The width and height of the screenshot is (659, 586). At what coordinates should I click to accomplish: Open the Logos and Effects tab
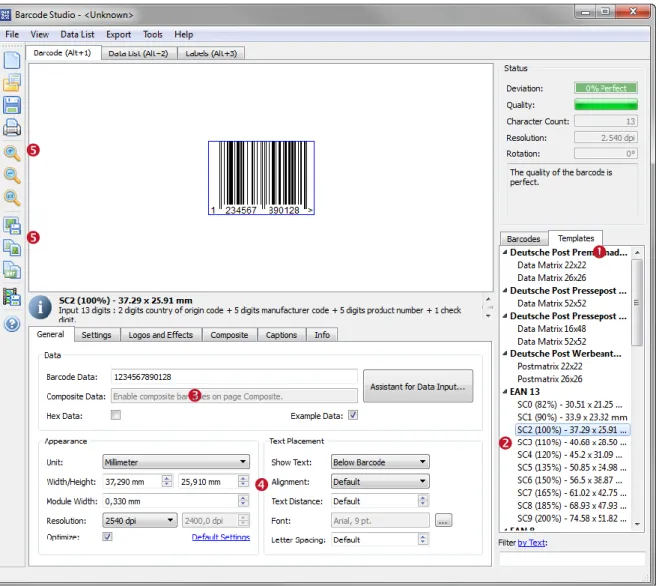161,335
